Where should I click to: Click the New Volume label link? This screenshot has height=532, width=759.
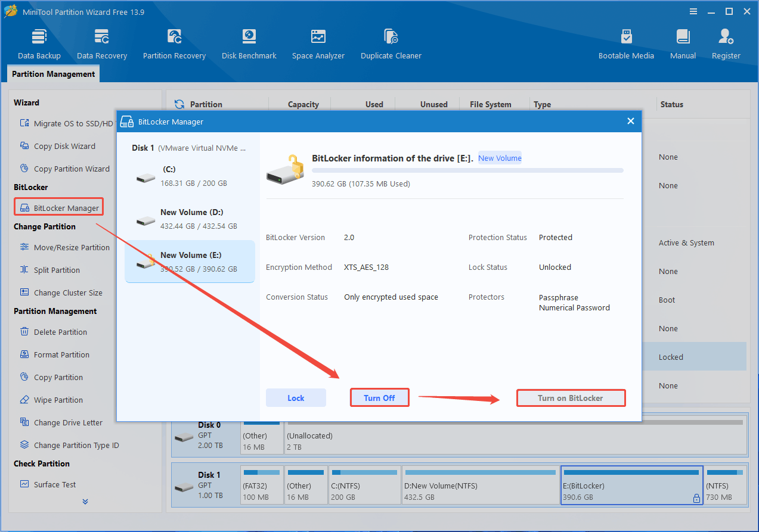[500, 158]
